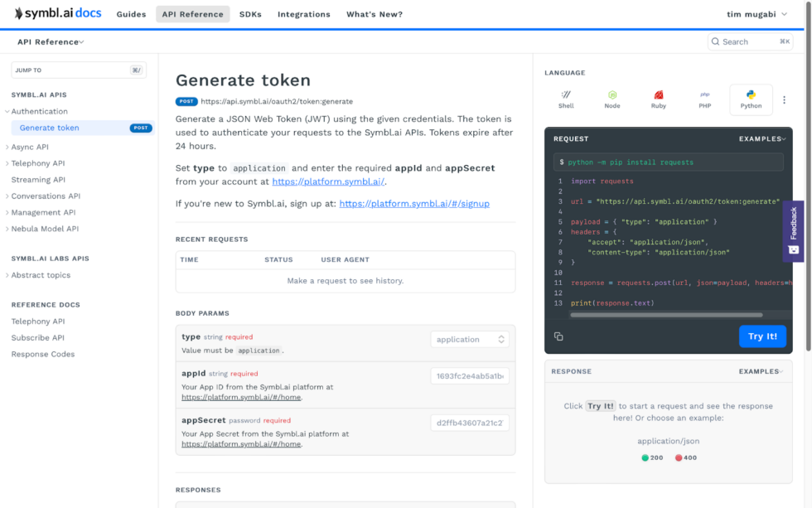
Task: Switch the code sample to Ruby
Action: 659,99
